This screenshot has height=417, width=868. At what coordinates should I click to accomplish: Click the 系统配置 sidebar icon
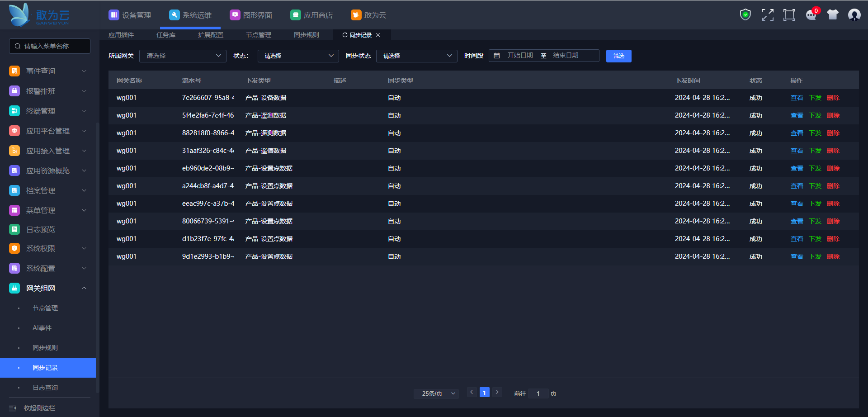[14, 268]
